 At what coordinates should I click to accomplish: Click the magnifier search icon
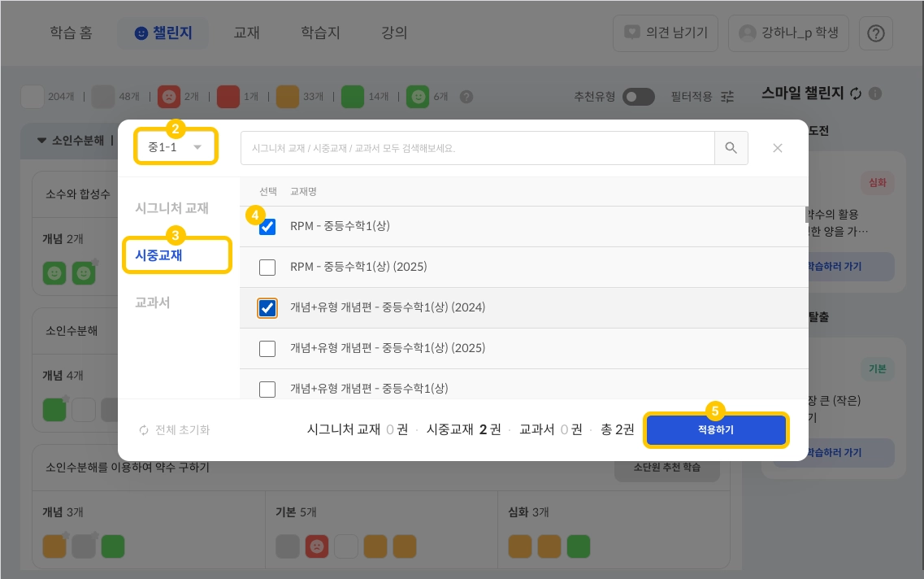[x=731, y=148]
